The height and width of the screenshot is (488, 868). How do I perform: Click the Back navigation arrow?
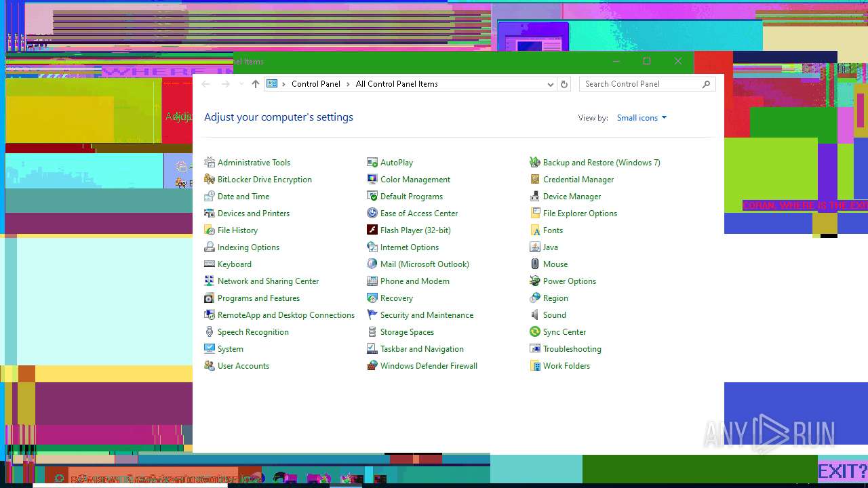click(206, 84)
